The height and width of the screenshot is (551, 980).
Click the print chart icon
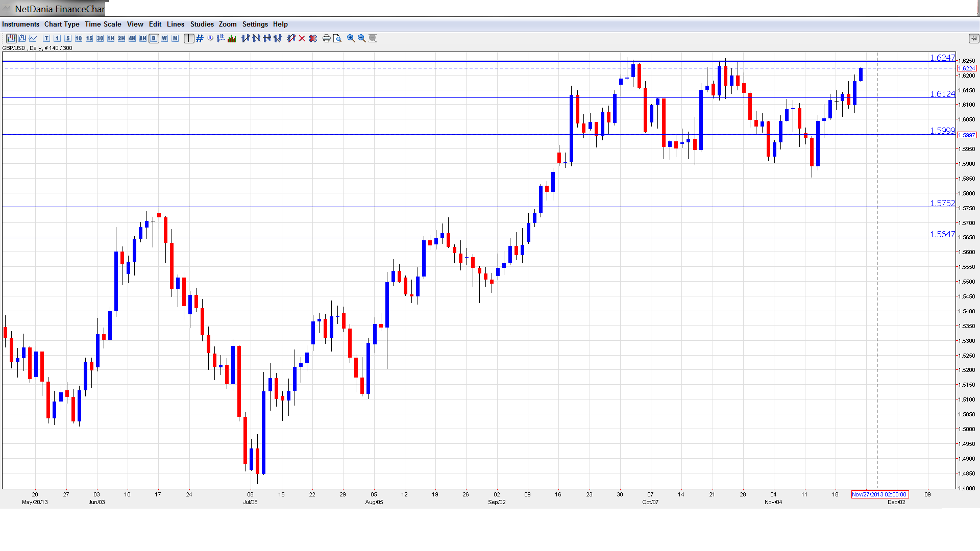pyautogui.click(x=327, y=38)
